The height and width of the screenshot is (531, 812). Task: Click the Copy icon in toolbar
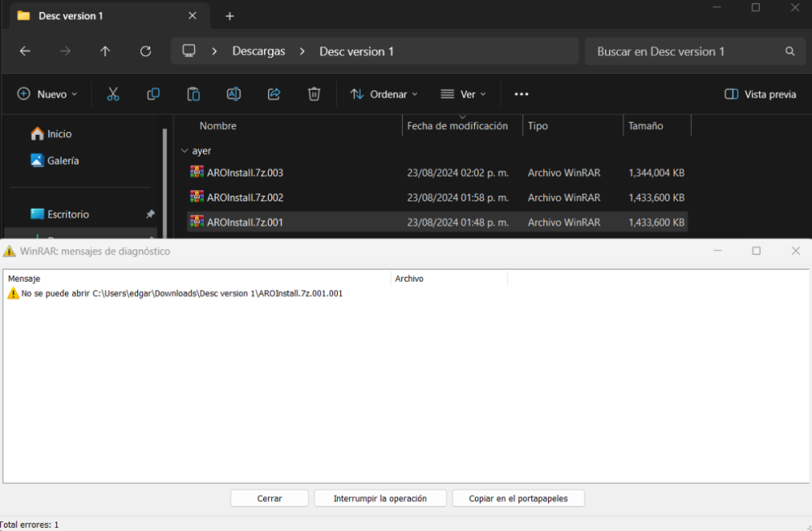[x=153, y=94]
